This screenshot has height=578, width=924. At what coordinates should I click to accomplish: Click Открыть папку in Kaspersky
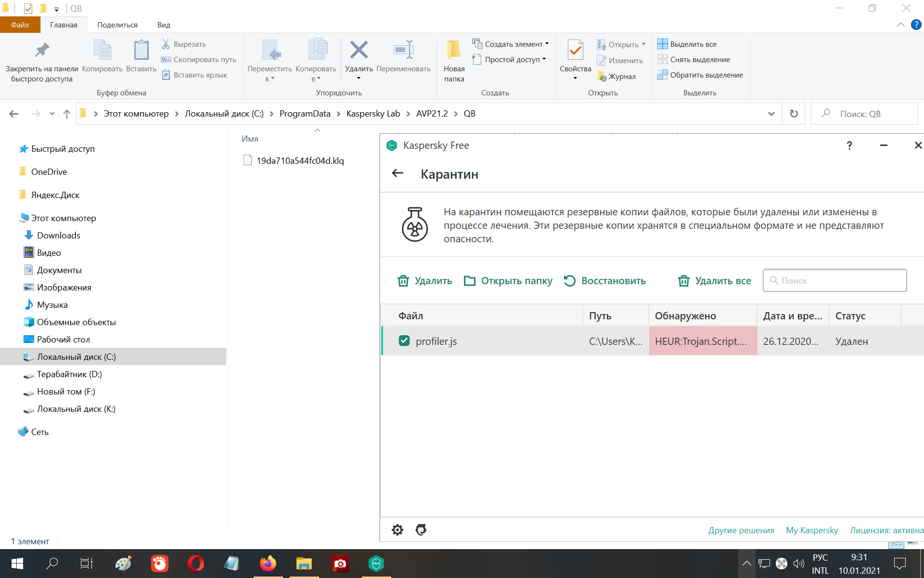tap(508, 281)
